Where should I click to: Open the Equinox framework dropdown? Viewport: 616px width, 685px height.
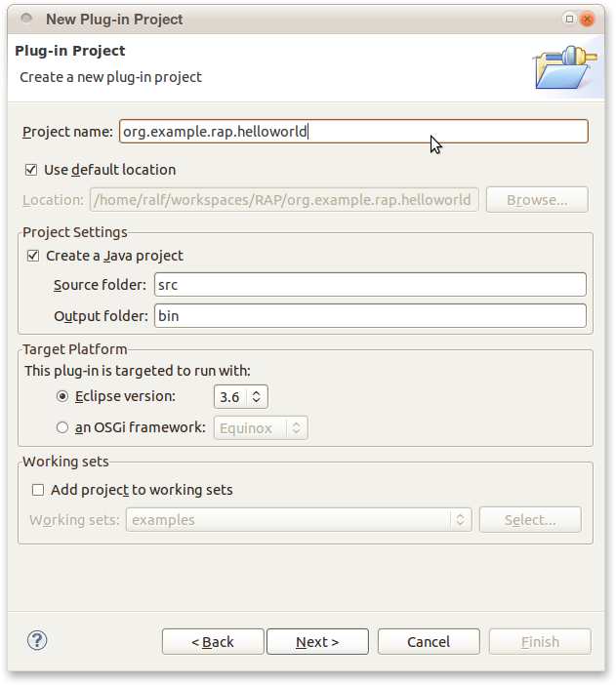261,427
